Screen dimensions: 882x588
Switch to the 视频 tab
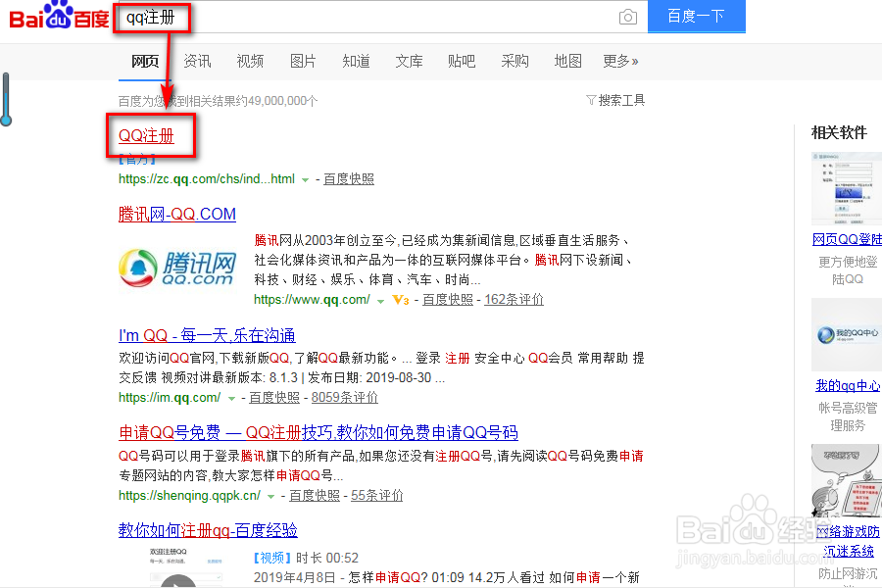[x=250, y=61]
